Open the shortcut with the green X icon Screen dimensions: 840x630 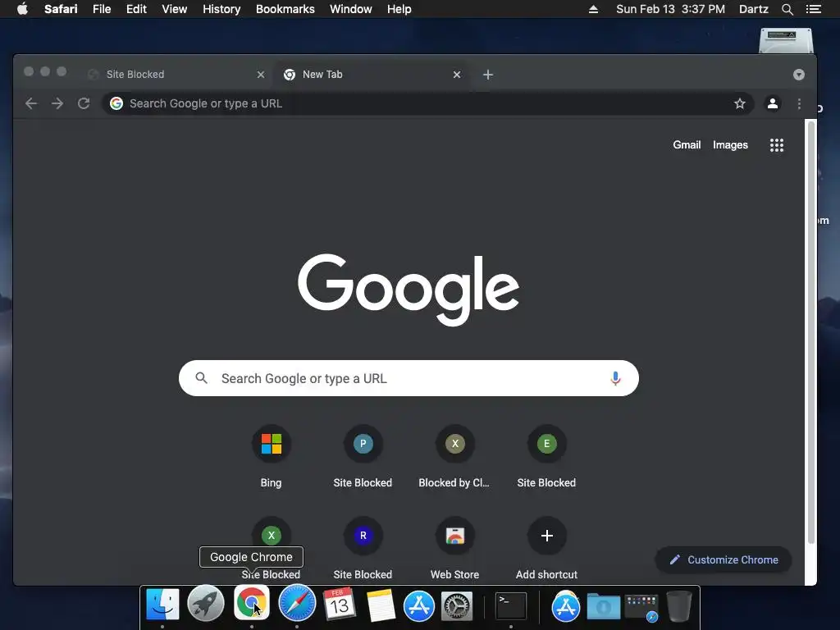pos(272,535)
